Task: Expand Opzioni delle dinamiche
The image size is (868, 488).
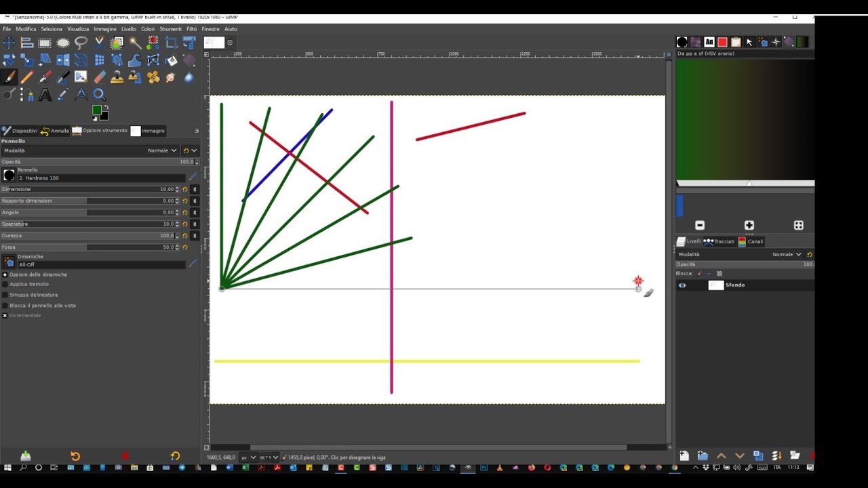Action: pyautogui.click(x=5, y=274)
